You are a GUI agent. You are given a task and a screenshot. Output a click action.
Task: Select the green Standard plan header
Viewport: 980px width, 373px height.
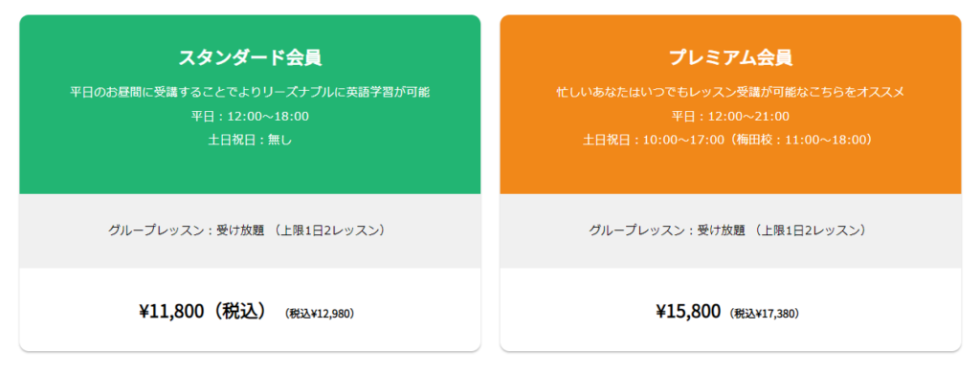pyautogui.click(x=250, y=104)
